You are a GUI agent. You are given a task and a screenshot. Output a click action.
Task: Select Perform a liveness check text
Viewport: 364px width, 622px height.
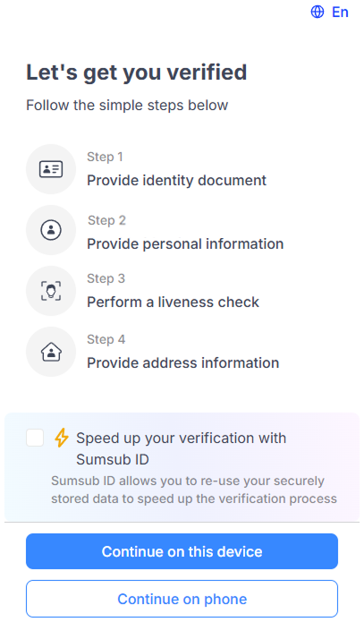[x=173, y=302]
